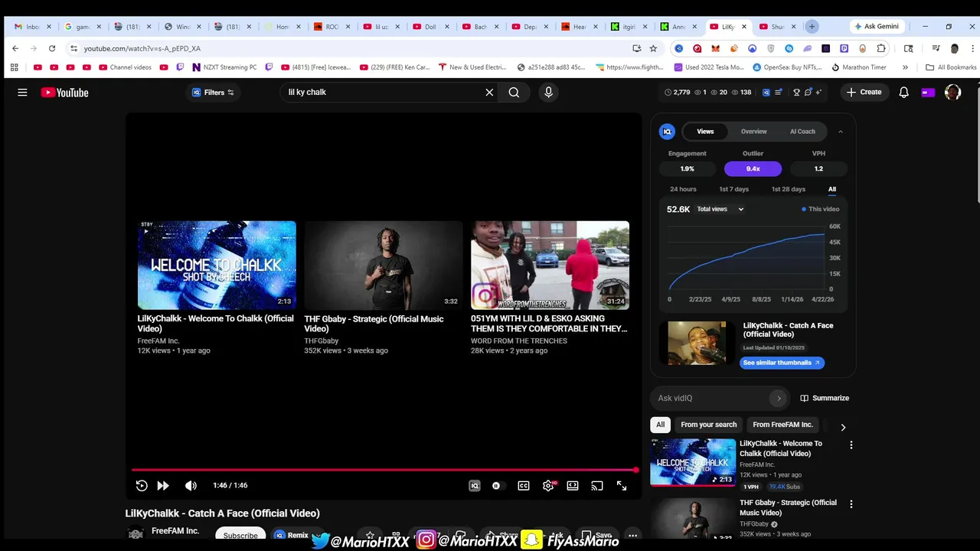
Task: Select the All filter chip
Action: tap(660, 425)
